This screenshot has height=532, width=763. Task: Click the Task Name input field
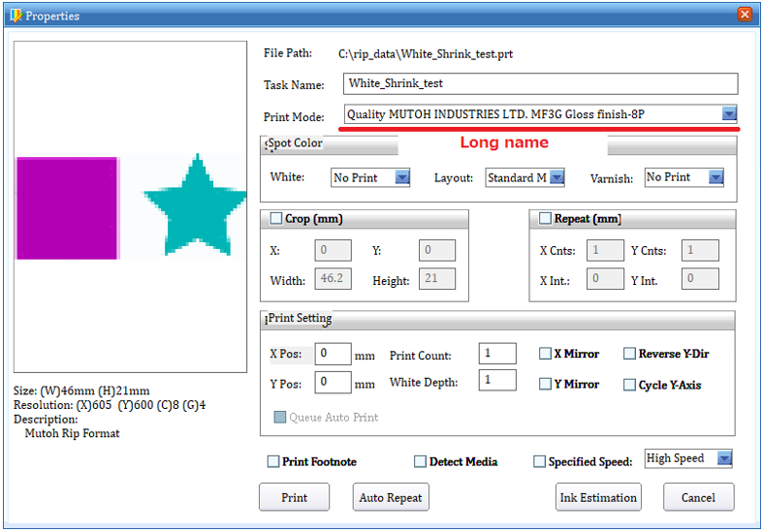pyautogui.click(x=539, y=84)
